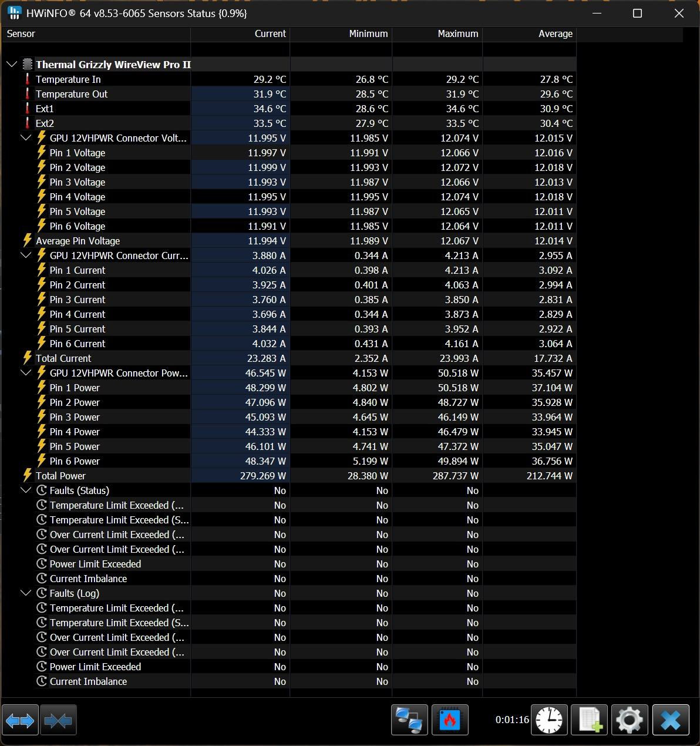The image size is (700, 746).
Task: Select the Ext2 temperature row
Action: (x=289, y=123)
